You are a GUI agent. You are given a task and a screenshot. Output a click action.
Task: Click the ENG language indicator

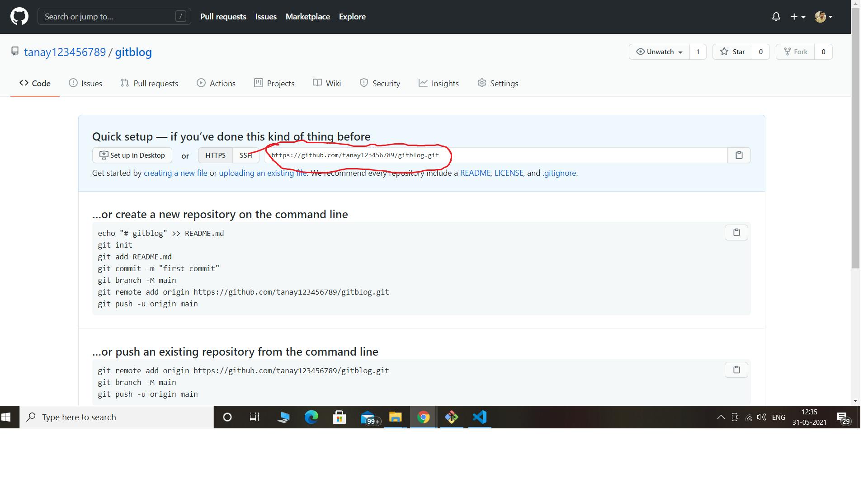pos(778,417)
